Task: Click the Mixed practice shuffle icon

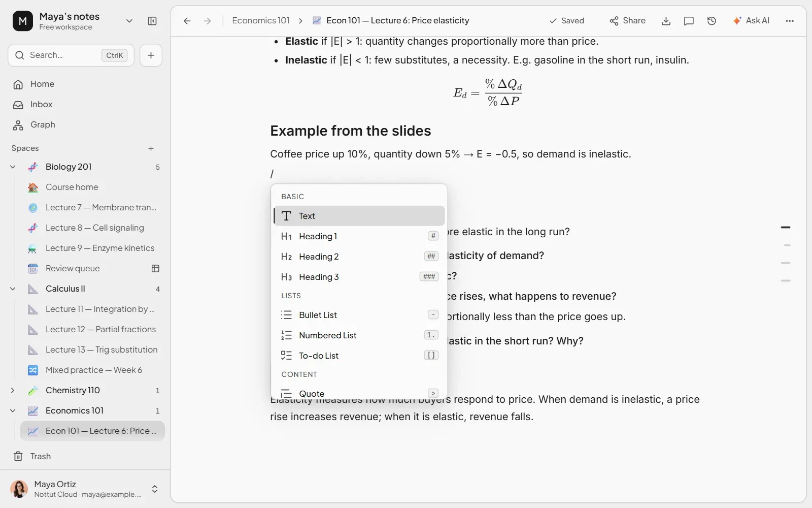Action: coord(33,370)
